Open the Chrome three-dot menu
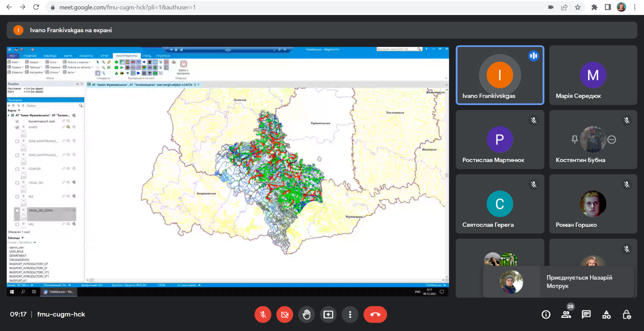The width and height of the screenshot is (644, 331). point(635,7)
